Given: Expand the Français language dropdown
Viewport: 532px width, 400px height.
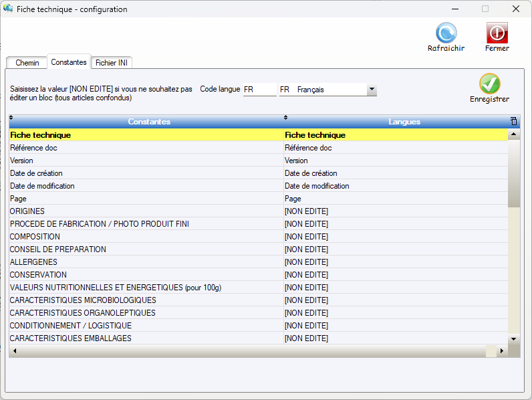Looking at the screenshot, I should tap(372, 90).
